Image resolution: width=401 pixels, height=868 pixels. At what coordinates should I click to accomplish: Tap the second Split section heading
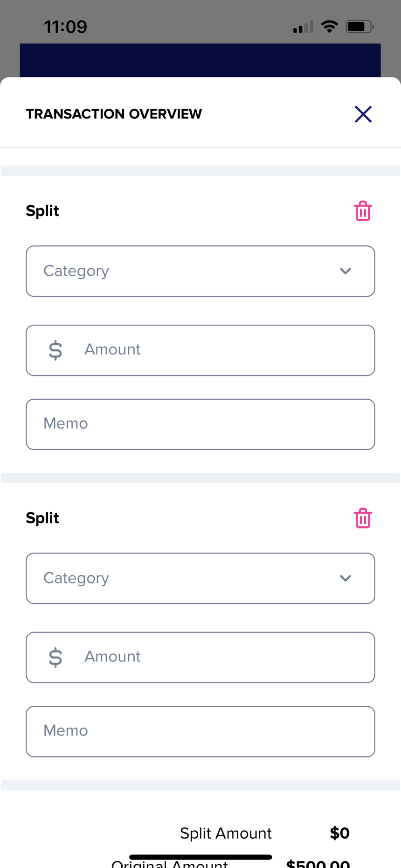coord(42,518)
